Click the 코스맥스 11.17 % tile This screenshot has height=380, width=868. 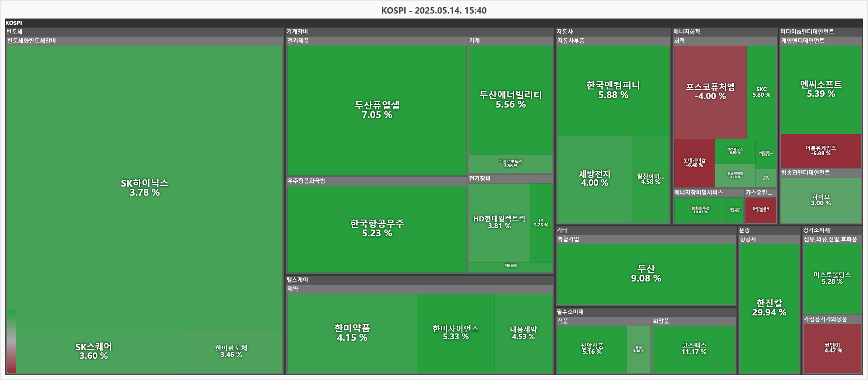tap(694, 349)
